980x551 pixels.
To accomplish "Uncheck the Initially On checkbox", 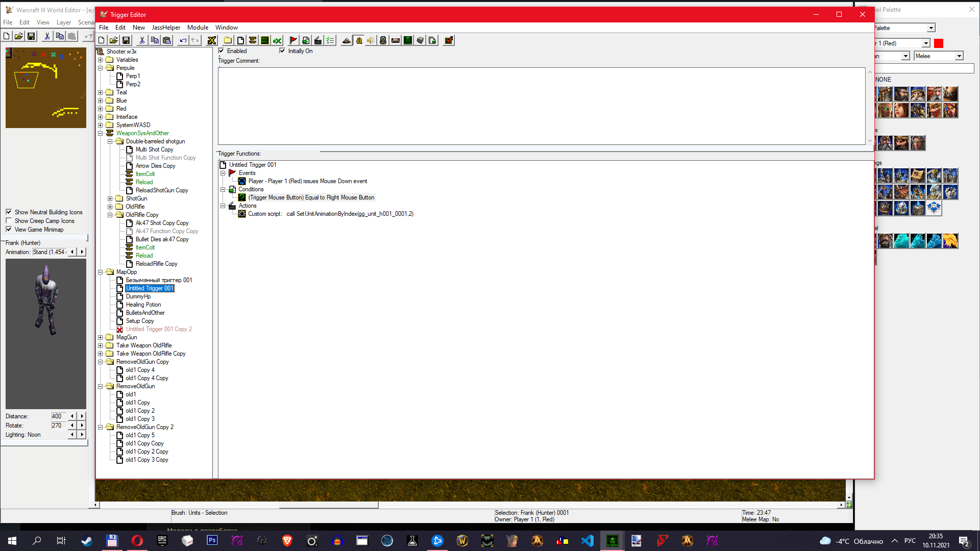I will pyautogui.click(x=282, y=51).
